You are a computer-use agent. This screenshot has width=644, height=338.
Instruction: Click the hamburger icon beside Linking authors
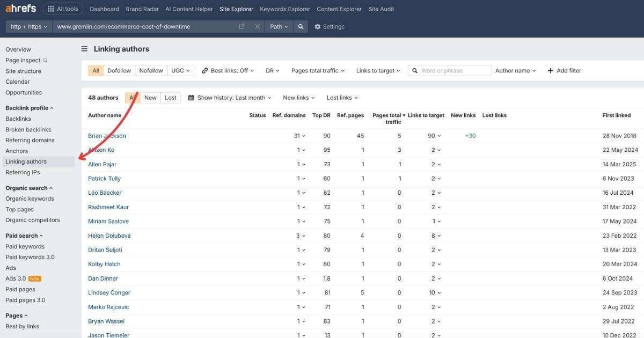(x=84, y=48)
